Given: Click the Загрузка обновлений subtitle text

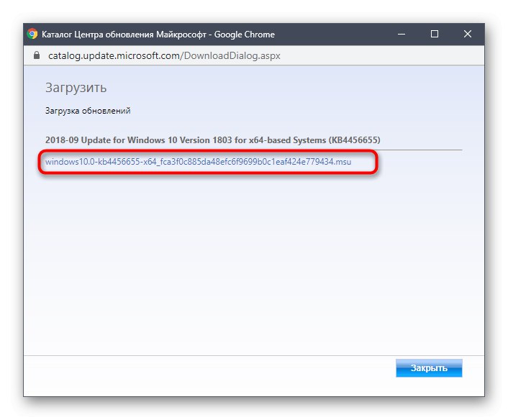Looking at the screenshot, I should pos(87,111).
